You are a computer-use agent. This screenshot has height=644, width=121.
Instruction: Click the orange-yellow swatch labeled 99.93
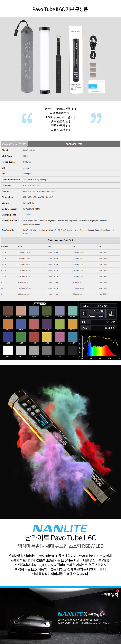coord(73,324)
